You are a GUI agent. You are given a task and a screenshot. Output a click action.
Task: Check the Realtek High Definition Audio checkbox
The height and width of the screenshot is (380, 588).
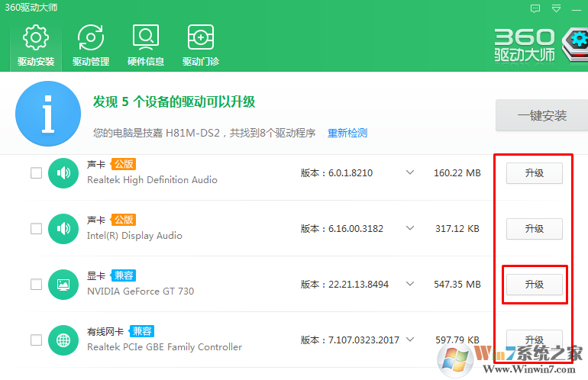pyautogui.click(x=36, y=173)
